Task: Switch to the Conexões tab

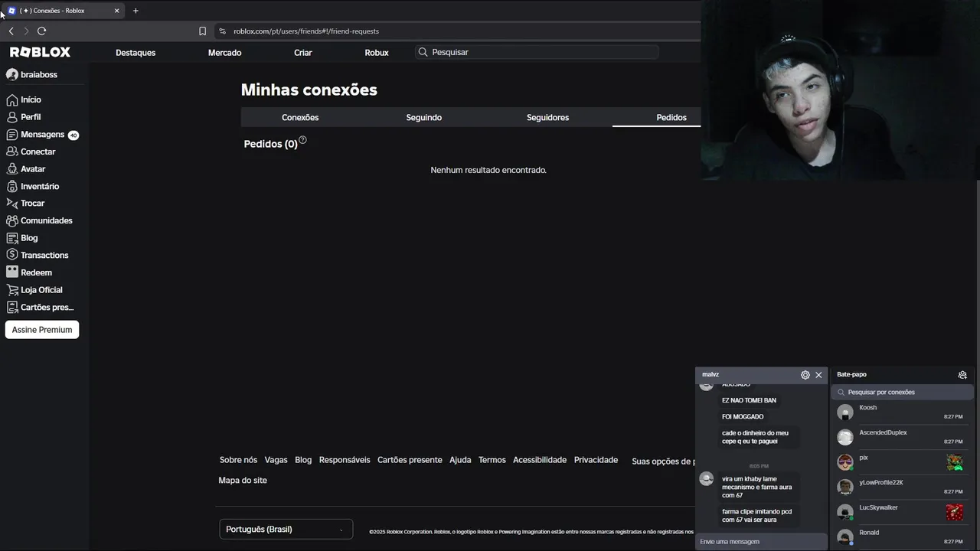Action: (300, 117)
